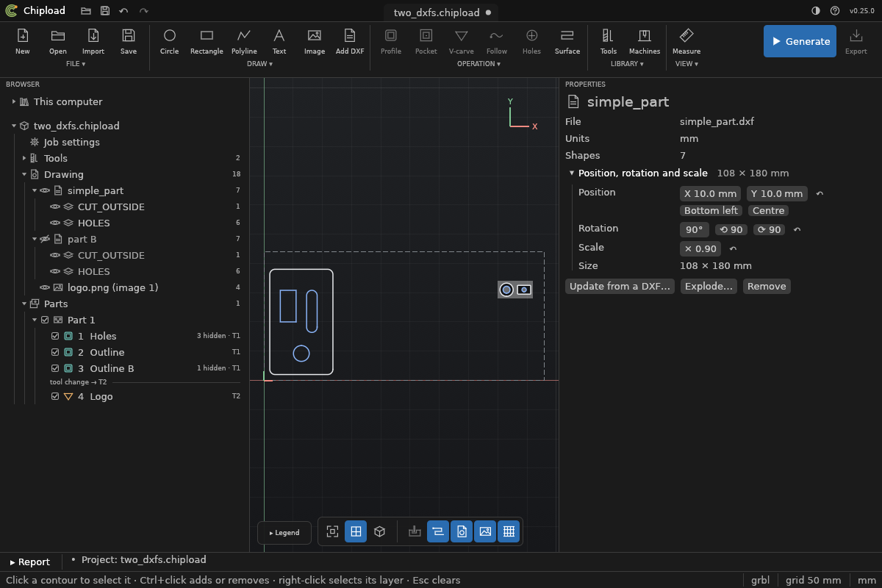Viewport: 882px width, 588px height.
Task: Expand the Report panel
Action: coord(30,562)
